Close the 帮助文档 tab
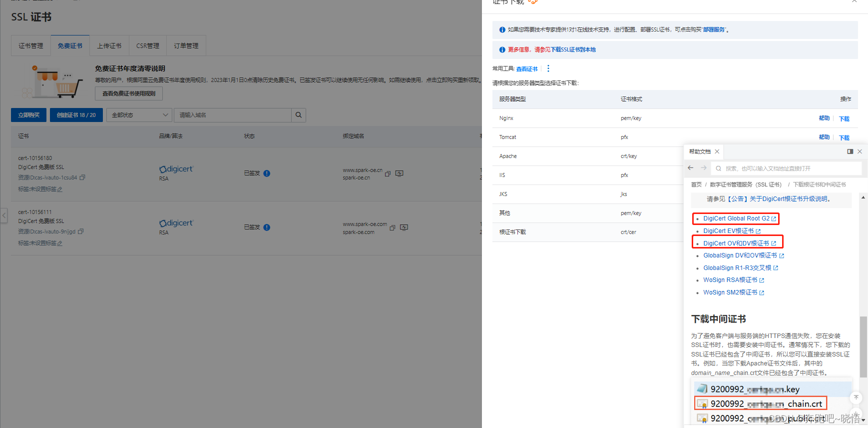 coord(717,151)
